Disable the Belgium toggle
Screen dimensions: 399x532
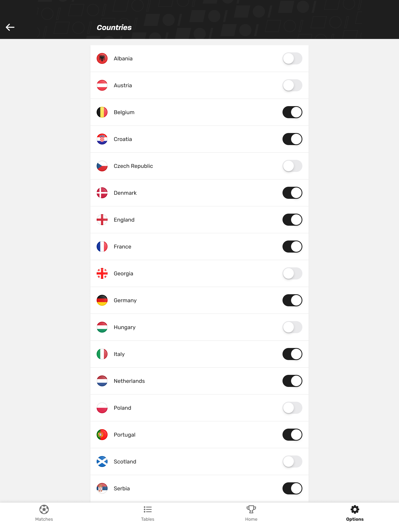coord(292,112)
